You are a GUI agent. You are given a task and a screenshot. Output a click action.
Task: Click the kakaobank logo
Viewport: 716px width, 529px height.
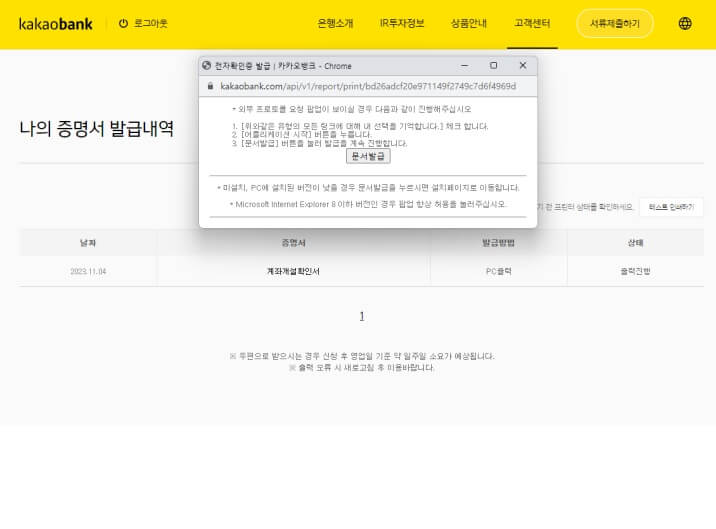[56, 24]
